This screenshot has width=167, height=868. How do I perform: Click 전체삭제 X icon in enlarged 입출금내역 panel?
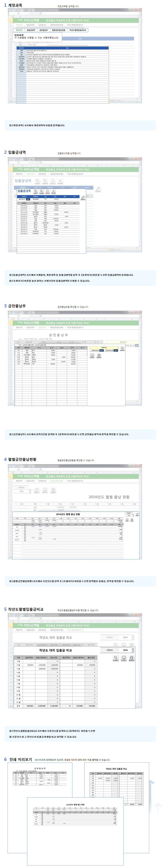click(x=53, y=191)
